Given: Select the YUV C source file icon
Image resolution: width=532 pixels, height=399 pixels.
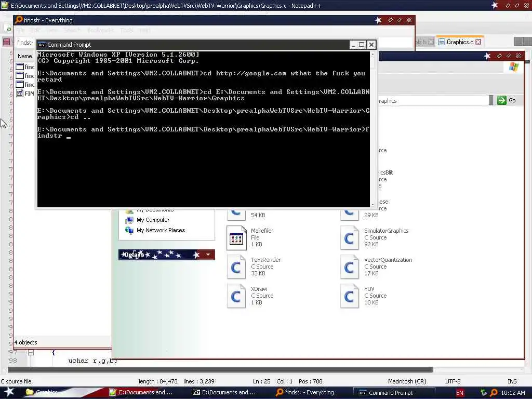Looking at the screenshot, I should 350,296.
